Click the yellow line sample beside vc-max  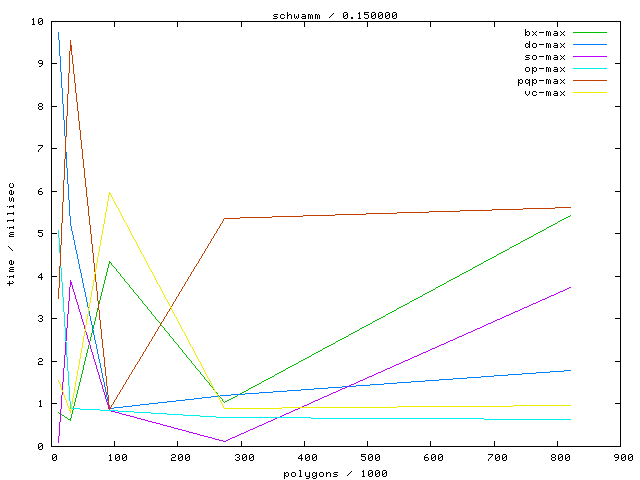tap(590, 93)
